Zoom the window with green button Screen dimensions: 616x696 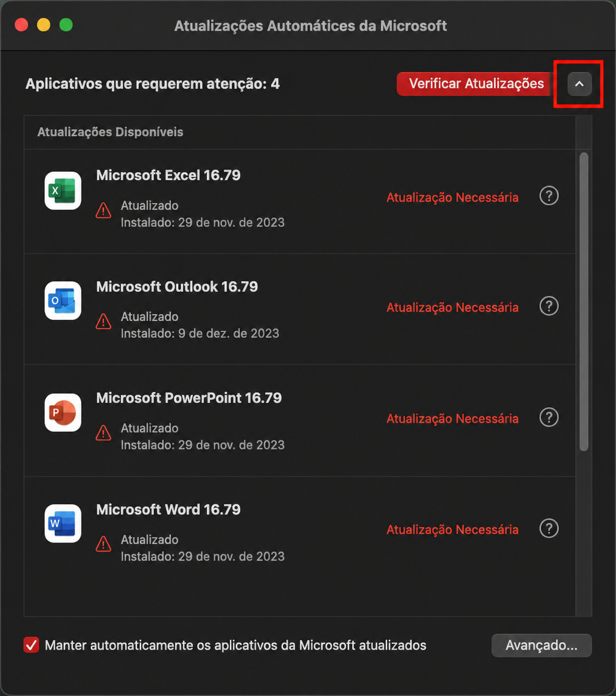(66, 25)
